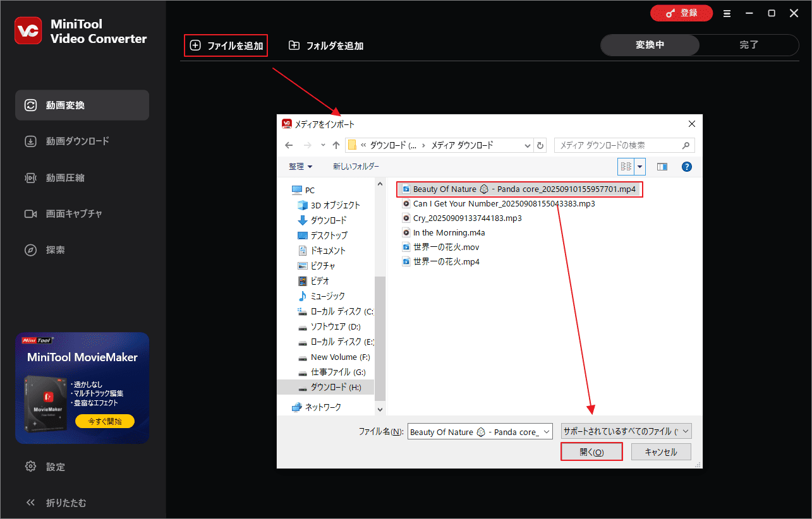Select New Volume (F:) drive

click(x=334, y=357)
